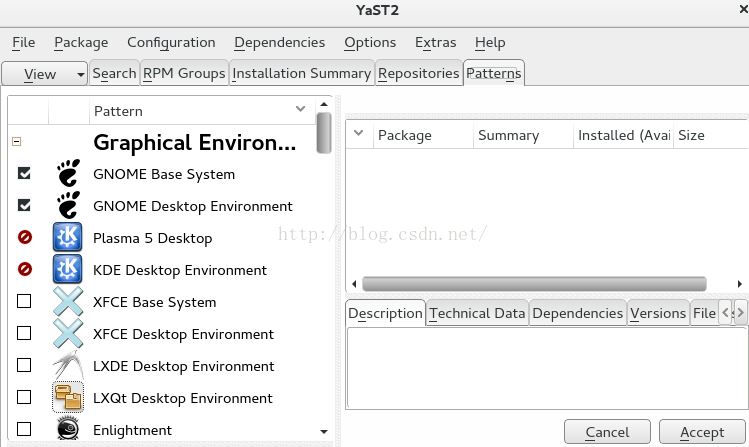Switch to the RPM Groups tab

coord(184,74)
